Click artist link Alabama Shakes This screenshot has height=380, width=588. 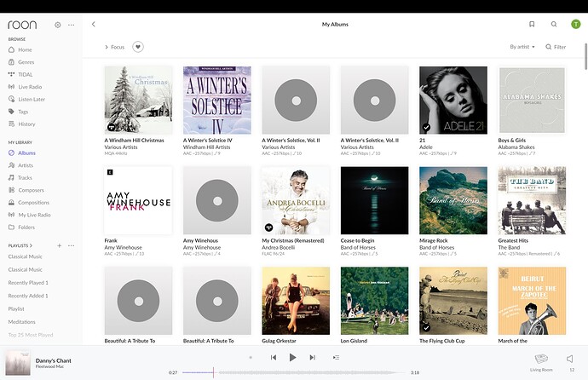click(516, 147)
